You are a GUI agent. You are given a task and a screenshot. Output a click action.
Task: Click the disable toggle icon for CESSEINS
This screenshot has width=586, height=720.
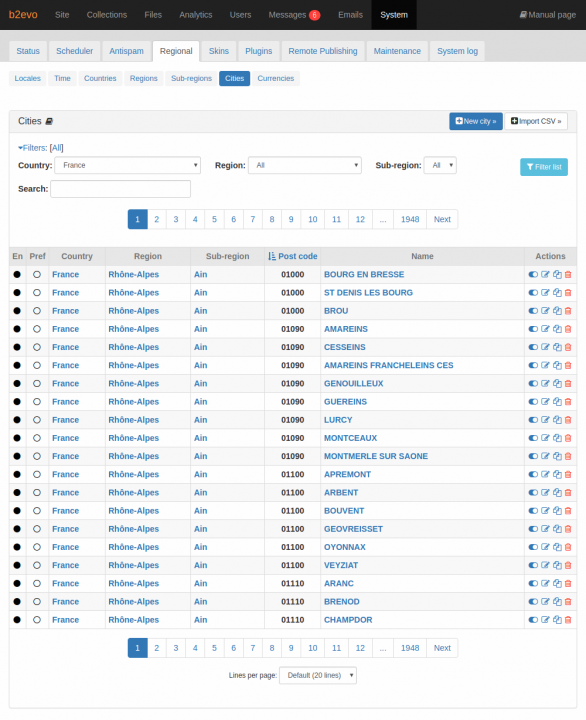pyautogui.click(x=533, y=347)
